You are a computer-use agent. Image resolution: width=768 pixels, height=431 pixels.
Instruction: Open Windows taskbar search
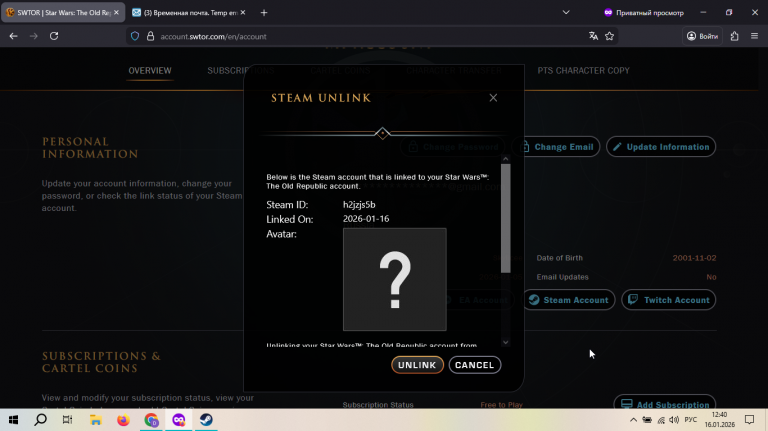coord(41,420)
